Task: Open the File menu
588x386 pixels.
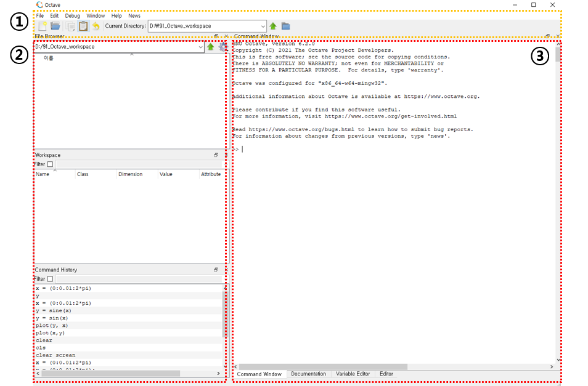Action: pyautogui.click(x=39, y=16)
